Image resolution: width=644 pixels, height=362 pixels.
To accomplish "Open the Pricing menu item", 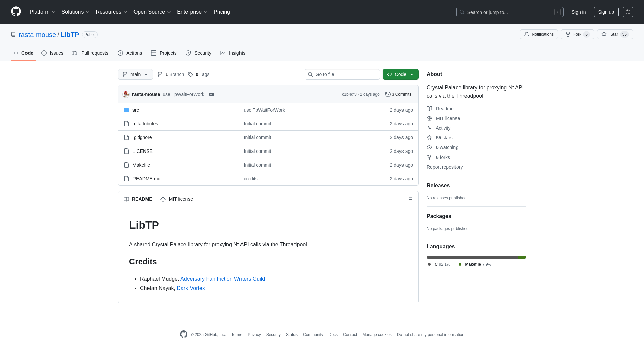I will [x=222, y=12].
